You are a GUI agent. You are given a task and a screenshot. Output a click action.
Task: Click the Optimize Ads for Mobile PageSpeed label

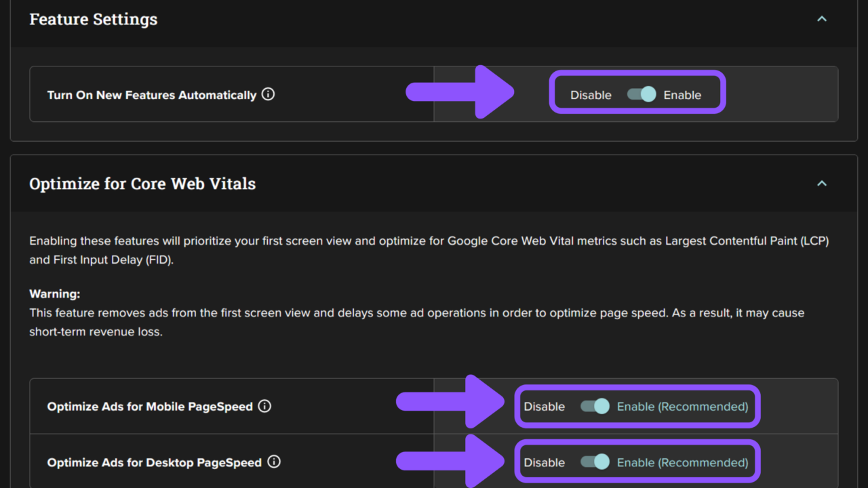[150, 407]
